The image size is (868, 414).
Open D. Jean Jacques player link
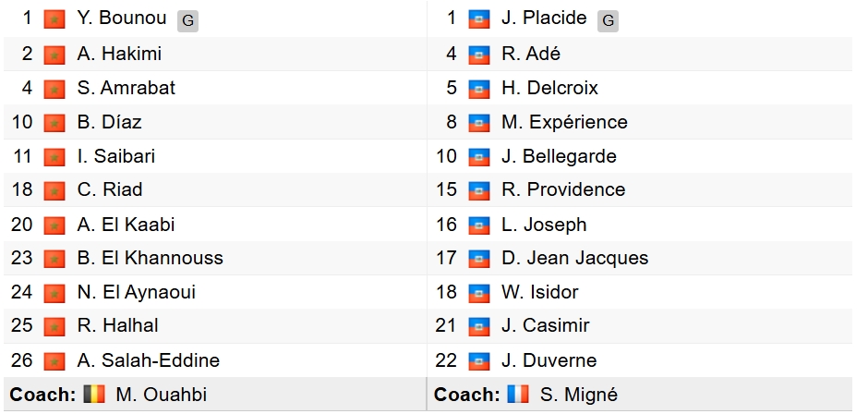pos(574,258)
